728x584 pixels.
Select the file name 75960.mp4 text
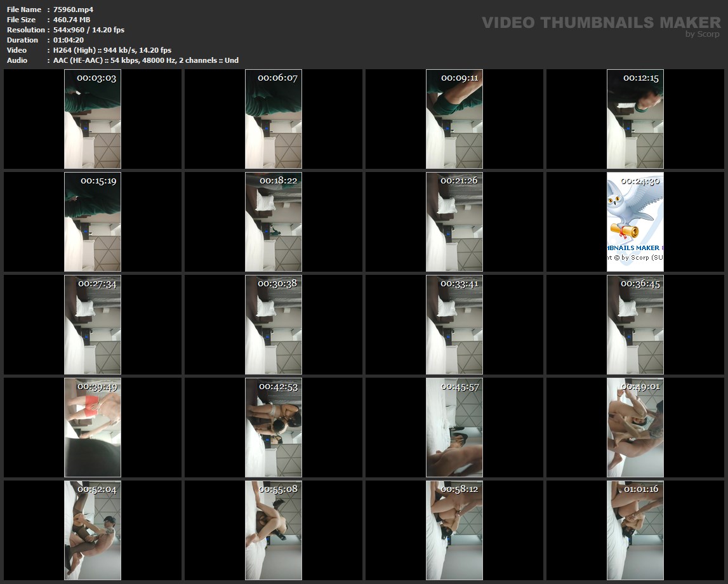point(74,10)
